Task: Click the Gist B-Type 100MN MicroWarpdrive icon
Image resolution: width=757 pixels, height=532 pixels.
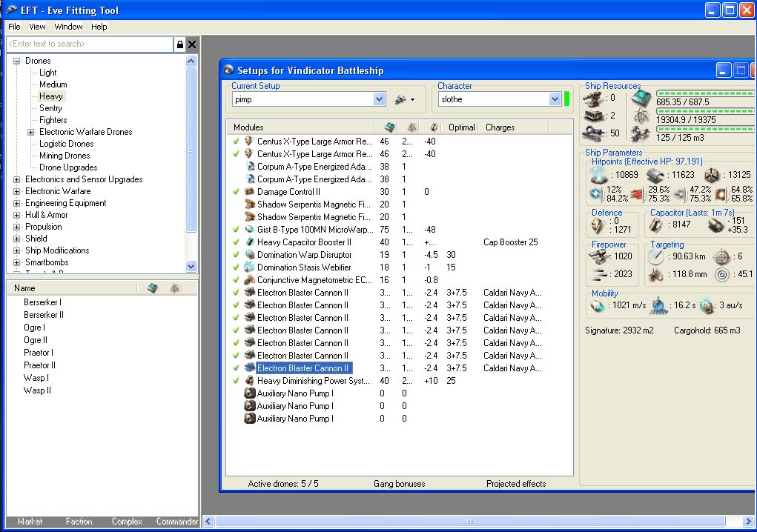Action: (x=250, y=230)
